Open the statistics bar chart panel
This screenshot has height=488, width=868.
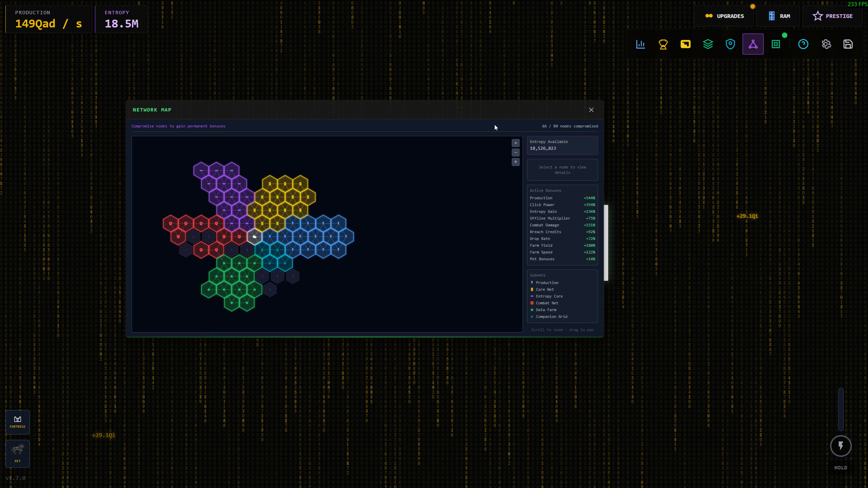point(641,44)
